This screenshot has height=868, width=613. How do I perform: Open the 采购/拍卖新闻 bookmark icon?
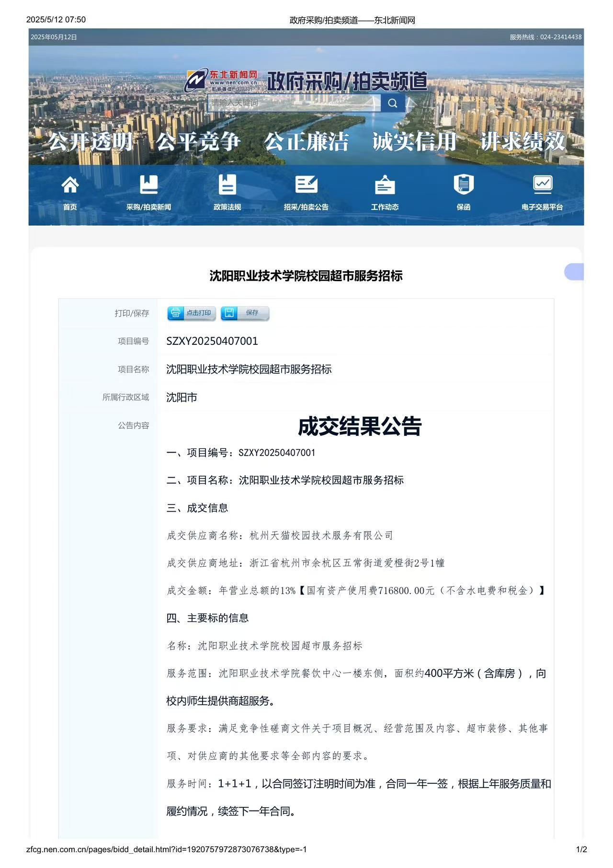148,184
